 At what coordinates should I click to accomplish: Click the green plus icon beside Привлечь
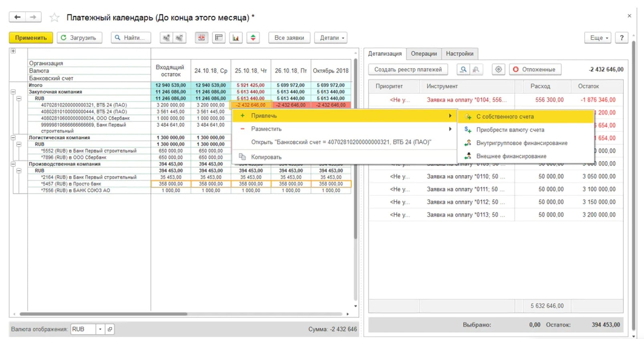click(242, 115)
